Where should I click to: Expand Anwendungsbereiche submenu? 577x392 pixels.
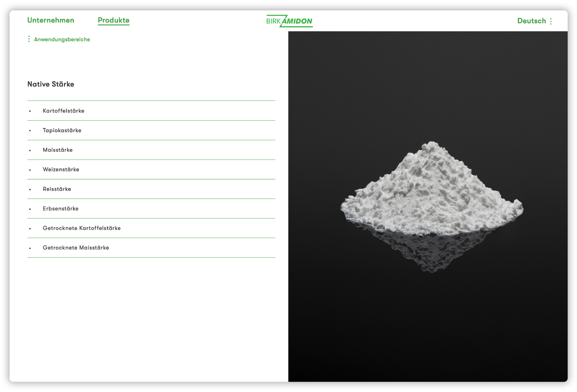(62, 39)
